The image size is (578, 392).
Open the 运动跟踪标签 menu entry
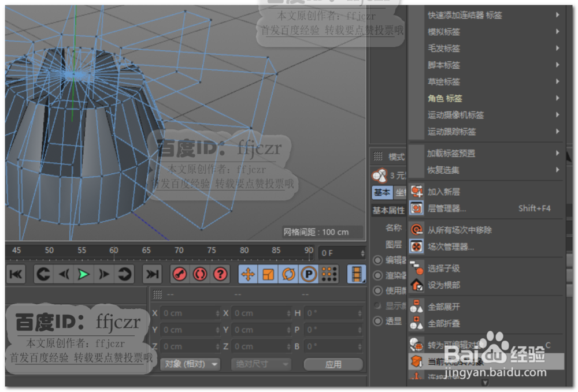pos(487,132)
